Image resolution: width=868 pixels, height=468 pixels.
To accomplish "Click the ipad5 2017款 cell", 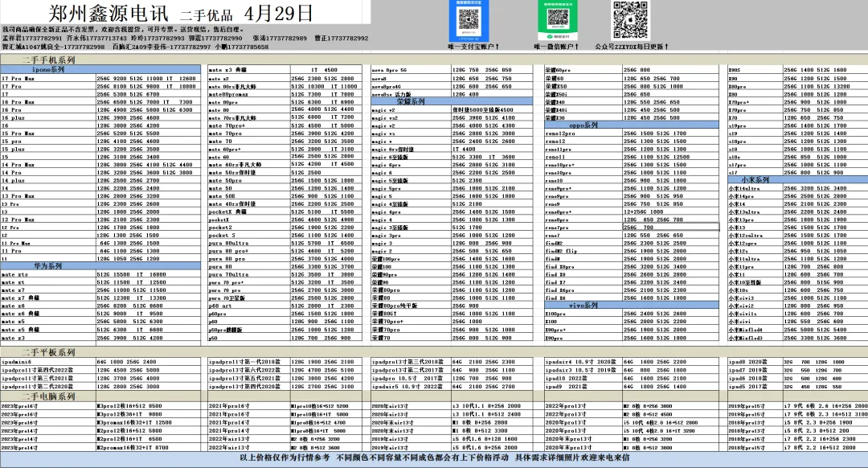I will click(755, 387).
